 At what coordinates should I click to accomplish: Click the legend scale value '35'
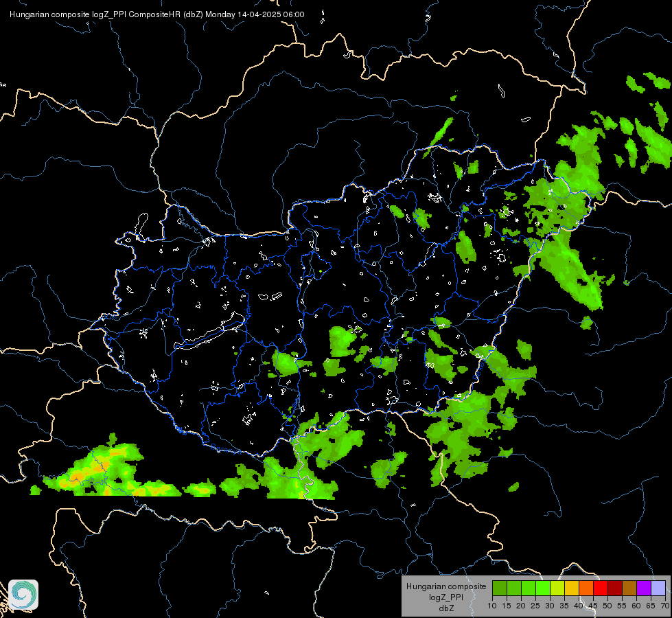[564, 606]
